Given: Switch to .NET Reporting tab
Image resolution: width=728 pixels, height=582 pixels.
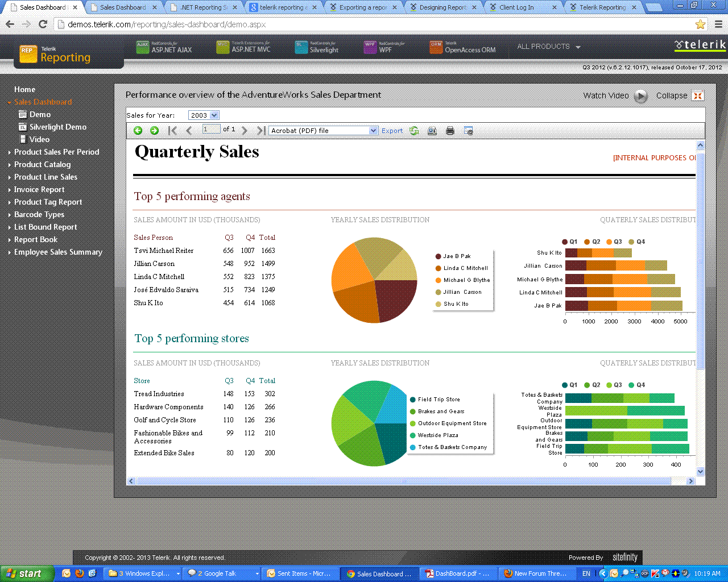Looking at the screenshot, I should coord(204,7).
